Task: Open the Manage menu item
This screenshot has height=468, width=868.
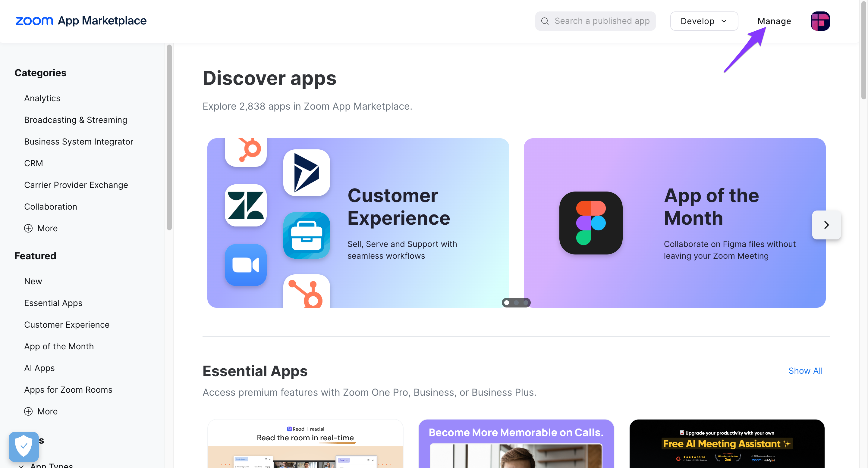Action: pos(774,21)
